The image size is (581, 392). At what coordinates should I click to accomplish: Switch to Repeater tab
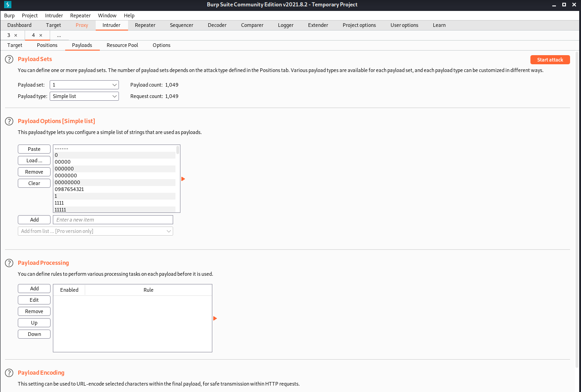tap(145, 25)
